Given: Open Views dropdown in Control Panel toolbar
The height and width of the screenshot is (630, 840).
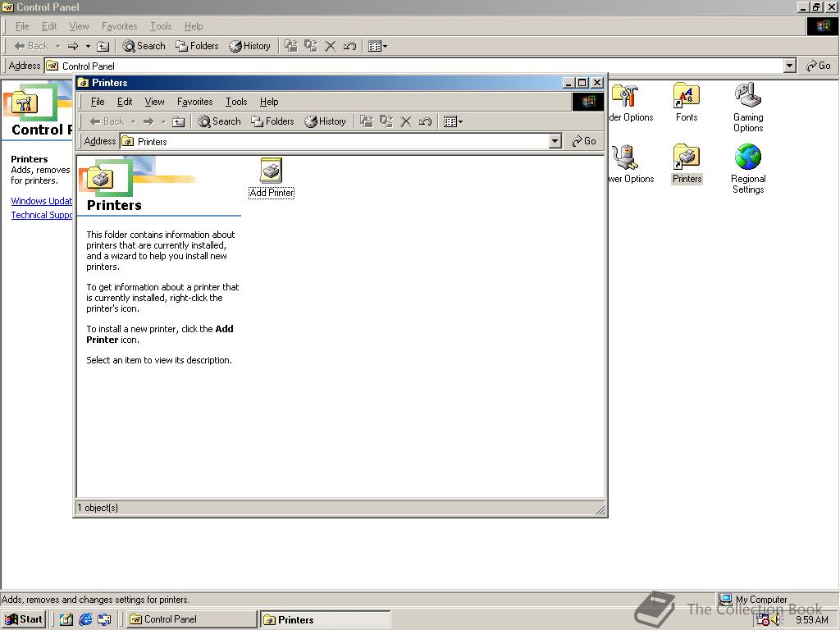Looking at the screenshot, I should (377, 46).
